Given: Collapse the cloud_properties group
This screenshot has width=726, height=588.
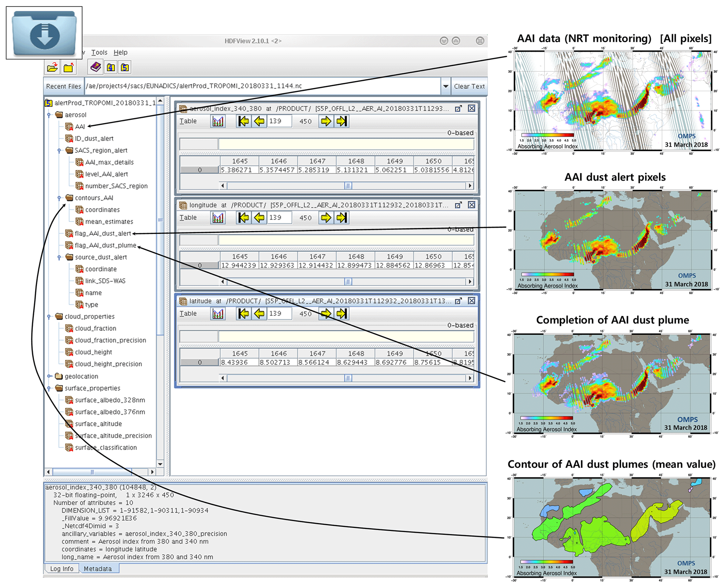Looking at the screenshot, I should click(49, 316).
